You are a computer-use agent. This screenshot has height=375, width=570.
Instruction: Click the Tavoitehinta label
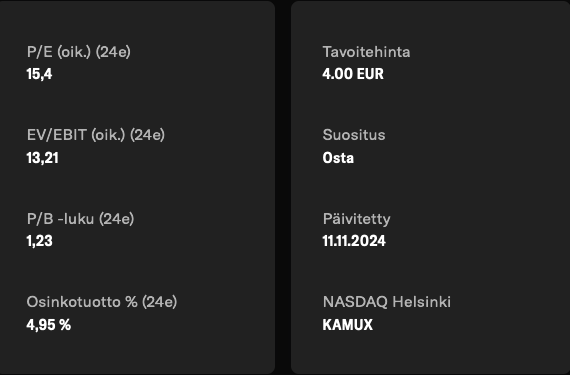coord(366,52)
